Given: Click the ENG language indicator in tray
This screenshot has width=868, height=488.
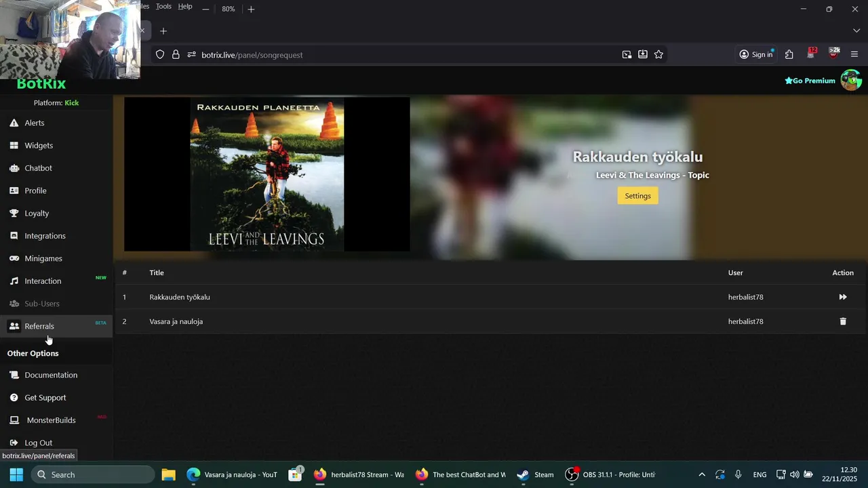Looking at the screenshot, I should coord(759,474).
